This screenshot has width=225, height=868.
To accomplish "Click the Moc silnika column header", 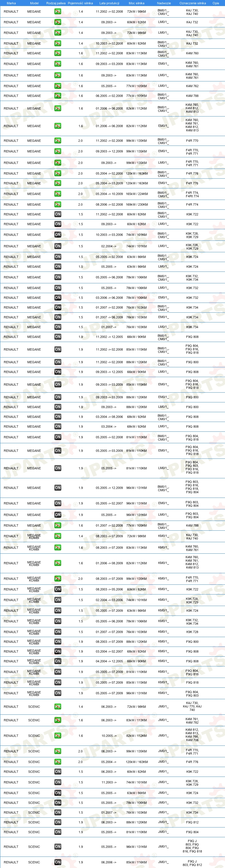I will tap(137, 3).
